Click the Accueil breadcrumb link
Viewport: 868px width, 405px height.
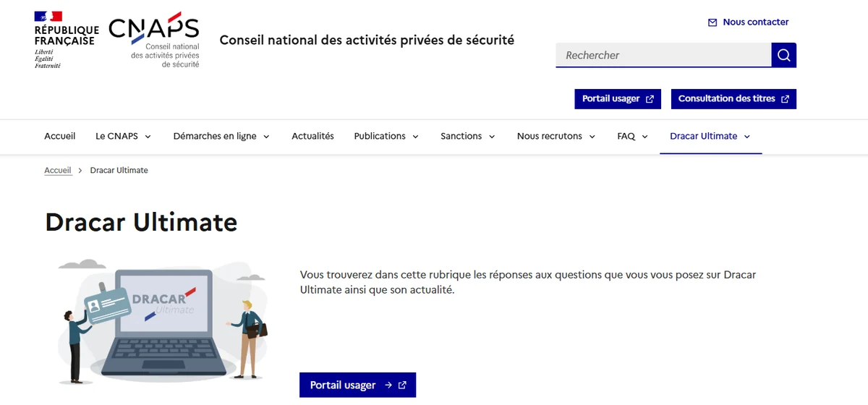coord(58,171)
